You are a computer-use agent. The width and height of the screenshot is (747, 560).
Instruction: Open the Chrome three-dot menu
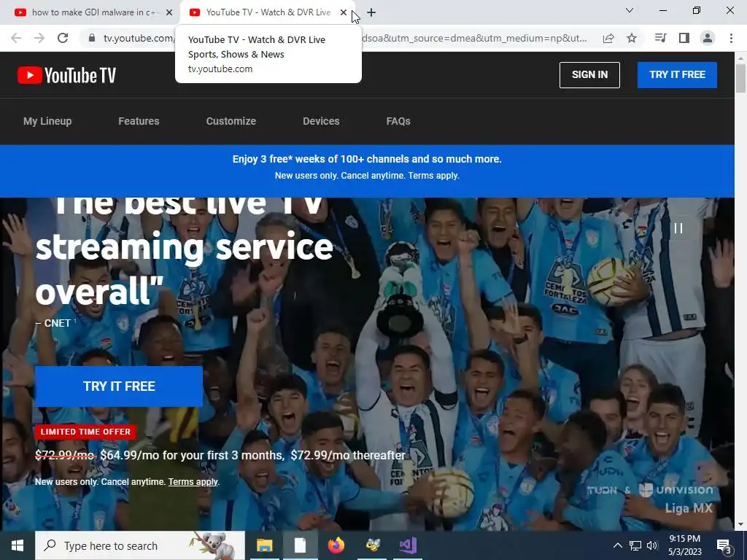click(731, 38)
